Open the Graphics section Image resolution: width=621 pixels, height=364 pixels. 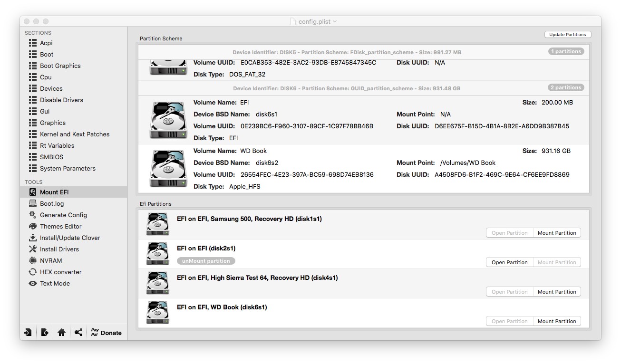coord(53,123)
